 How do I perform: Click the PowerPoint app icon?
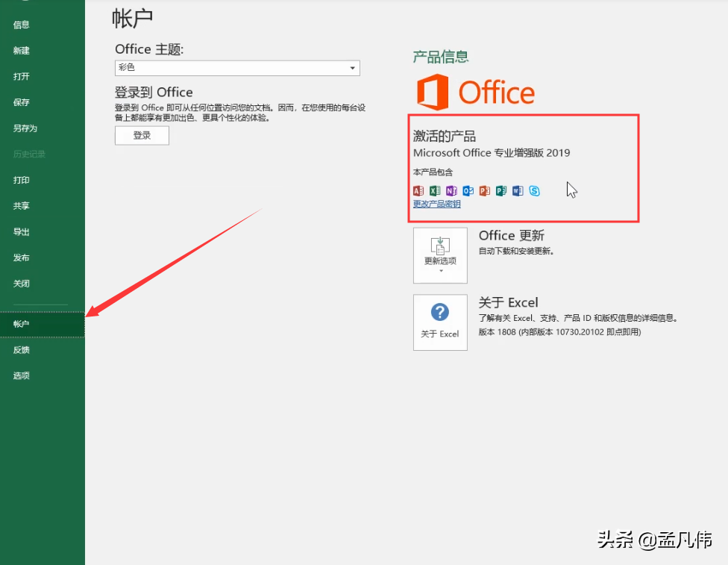(x=485, y=190)
